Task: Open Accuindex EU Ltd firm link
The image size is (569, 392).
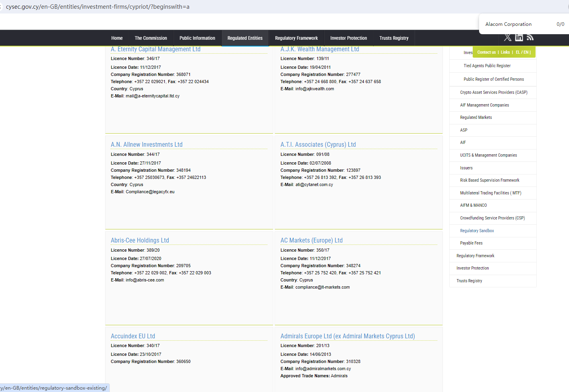Action: [133, 336]
